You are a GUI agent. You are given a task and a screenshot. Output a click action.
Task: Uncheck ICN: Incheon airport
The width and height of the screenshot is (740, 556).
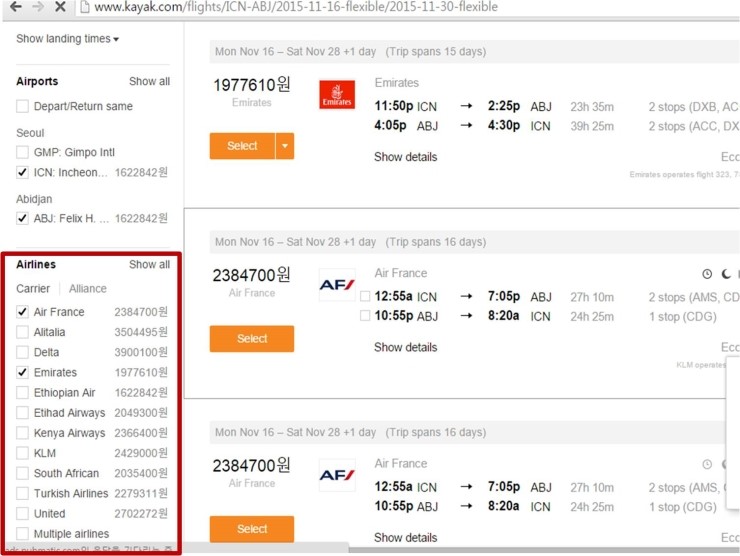coord(22,172)
